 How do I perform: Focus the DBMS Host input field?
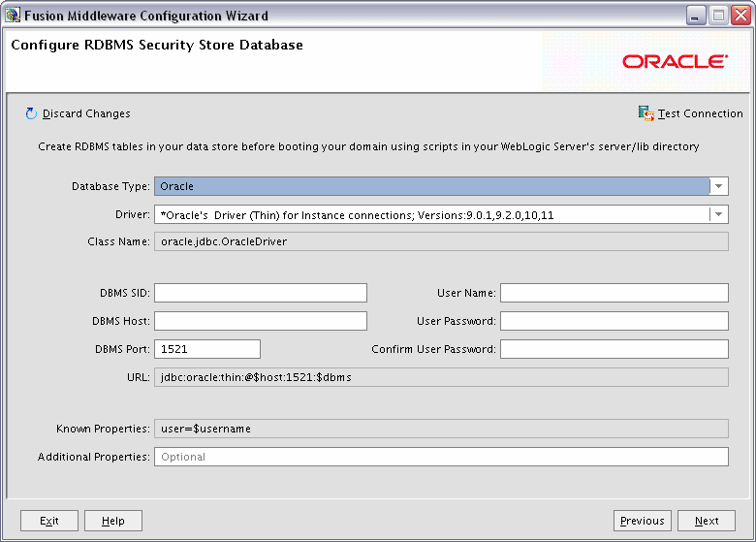(261, 321)
